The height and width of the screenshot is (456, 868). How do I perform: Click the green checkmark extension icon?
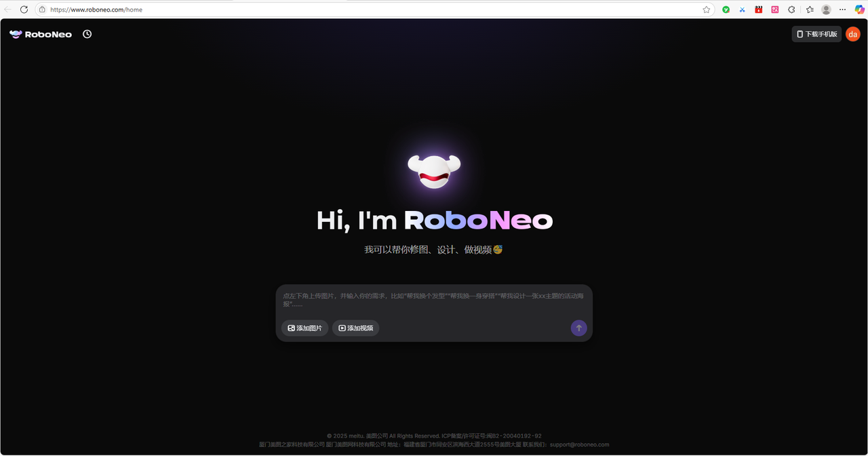point(726,9)
